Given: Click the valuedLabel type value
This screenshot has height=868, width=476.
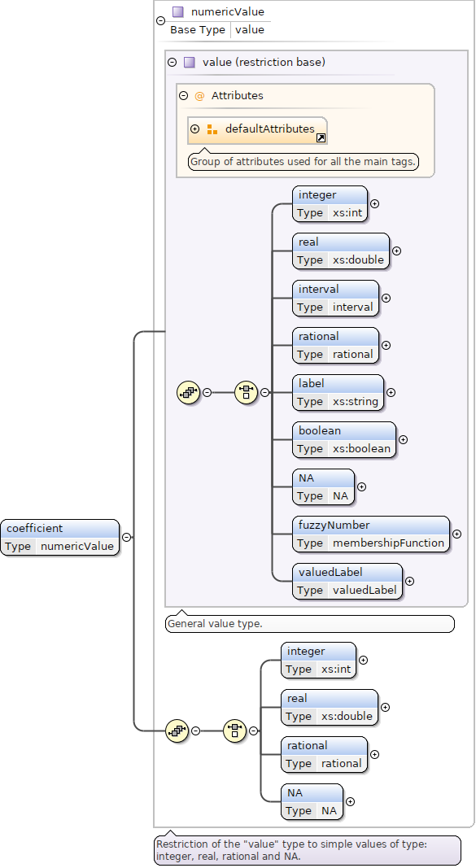Looking at the screenshot, I should 365,590.
